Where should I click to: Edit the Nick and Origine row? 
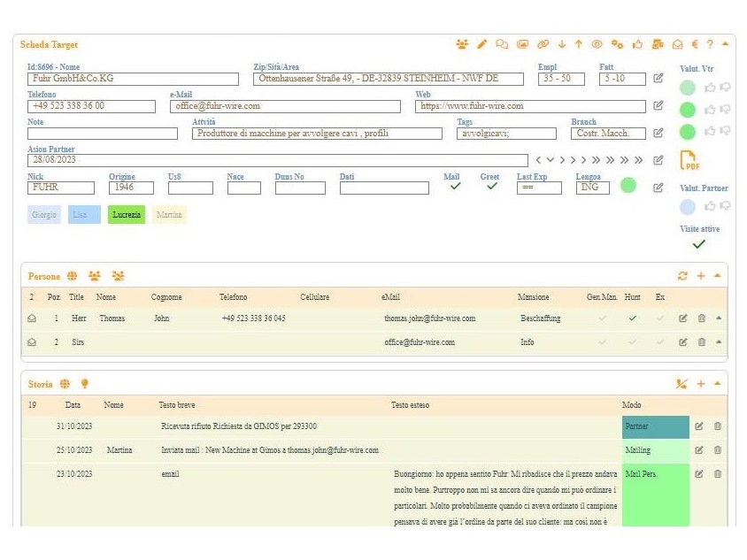pos(658,188)
